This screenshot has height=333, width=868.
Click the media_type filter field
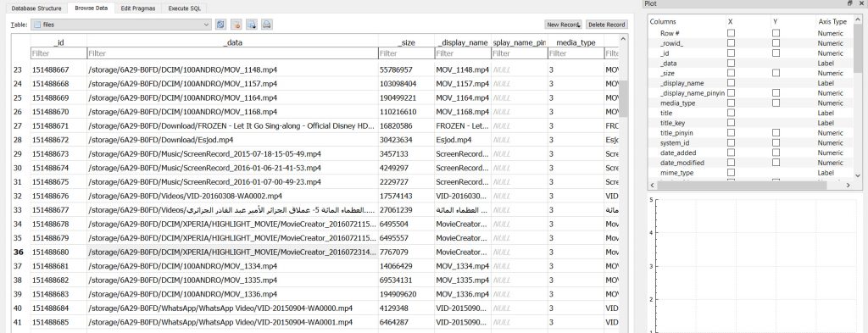tap(576, 53)
